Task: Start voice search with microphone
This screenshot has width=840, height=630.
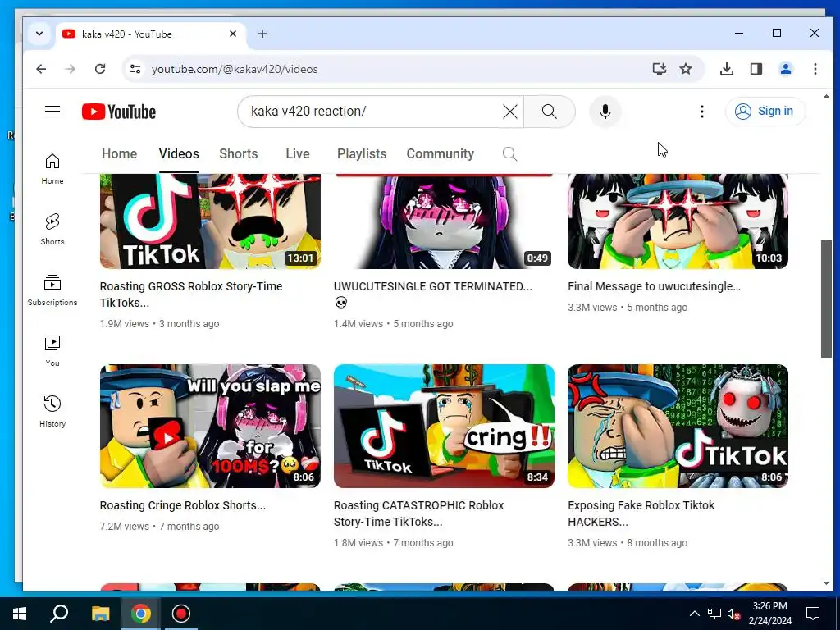Action: tap(605, 112)
